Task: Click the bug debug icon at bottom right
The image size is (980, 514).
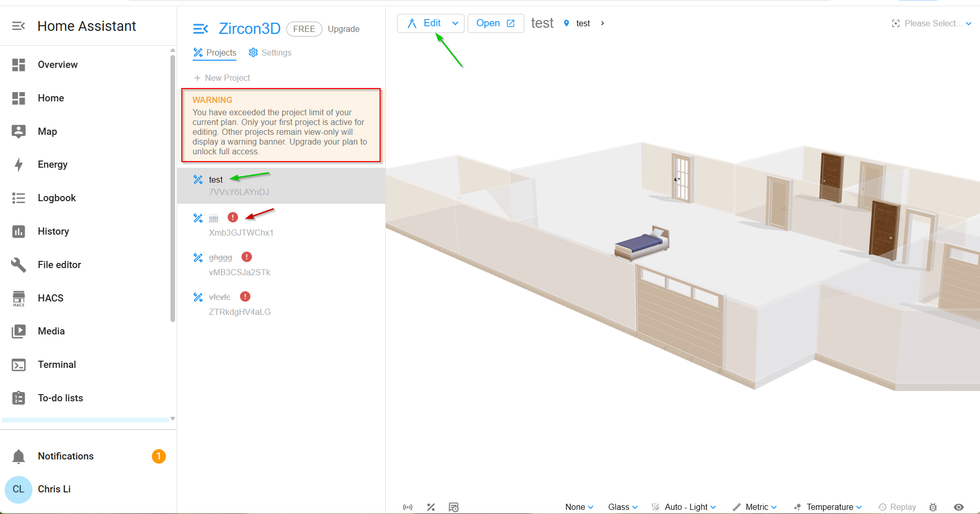Action: tap(933, 507)
